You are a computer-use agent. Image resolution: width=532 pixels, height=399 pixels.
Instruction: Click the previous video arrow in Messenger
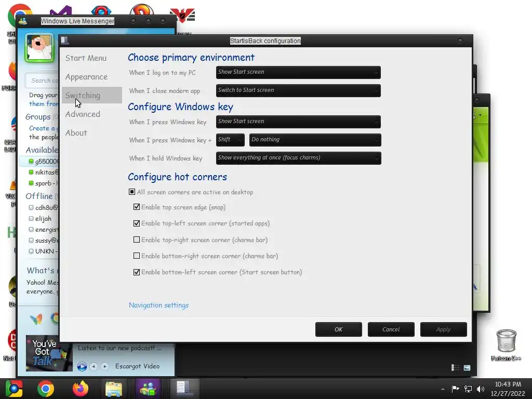[x=94, y=366]
